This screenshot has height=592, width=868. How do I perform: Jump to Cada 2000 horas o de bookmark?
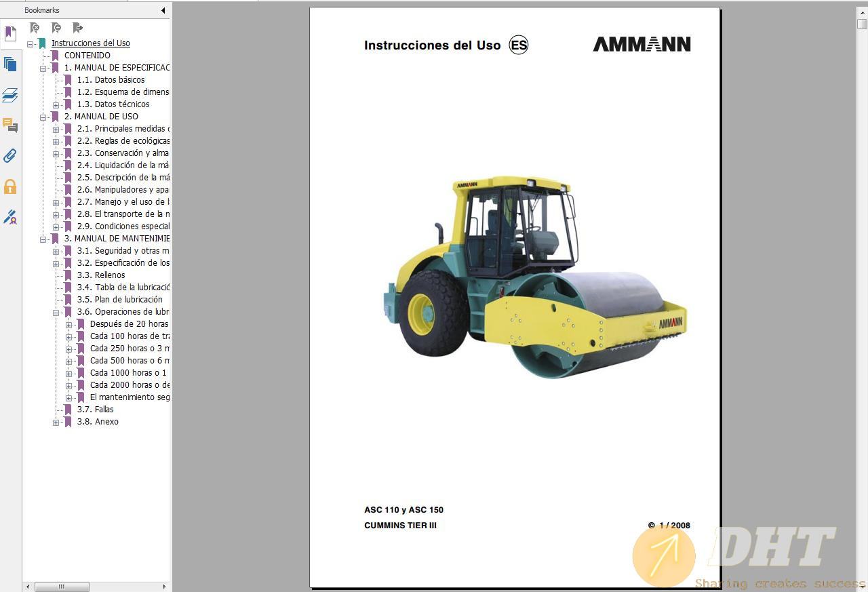coord(130,385)
